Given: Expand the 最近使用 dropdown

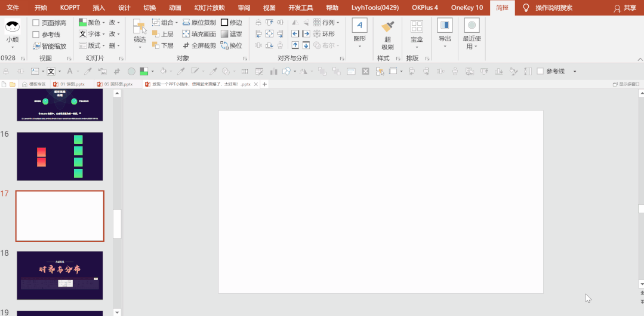Looking at the screenshot, I should click(472, 35).
